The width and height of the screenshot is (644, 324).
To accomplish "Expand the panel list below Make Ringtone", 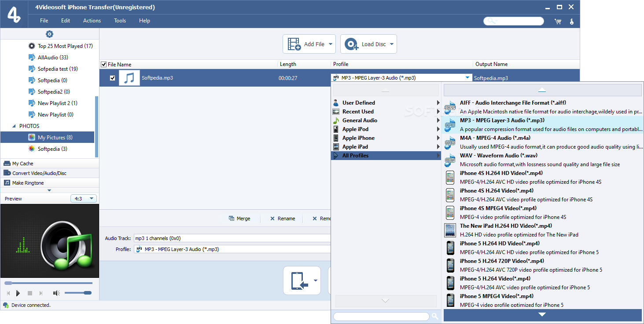I will [x=49, y=190].
